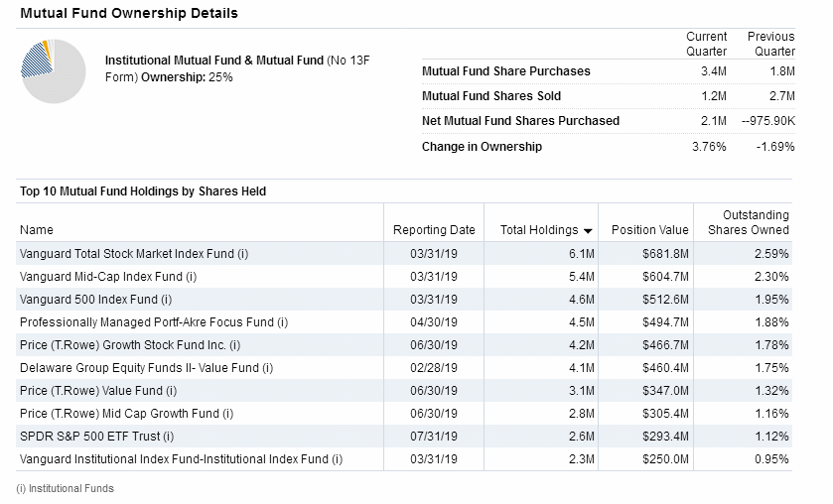The width and height of the screenshot is (833, 504).
Task: Click the 2.3M total holdings cell
Action: point(582,459)
